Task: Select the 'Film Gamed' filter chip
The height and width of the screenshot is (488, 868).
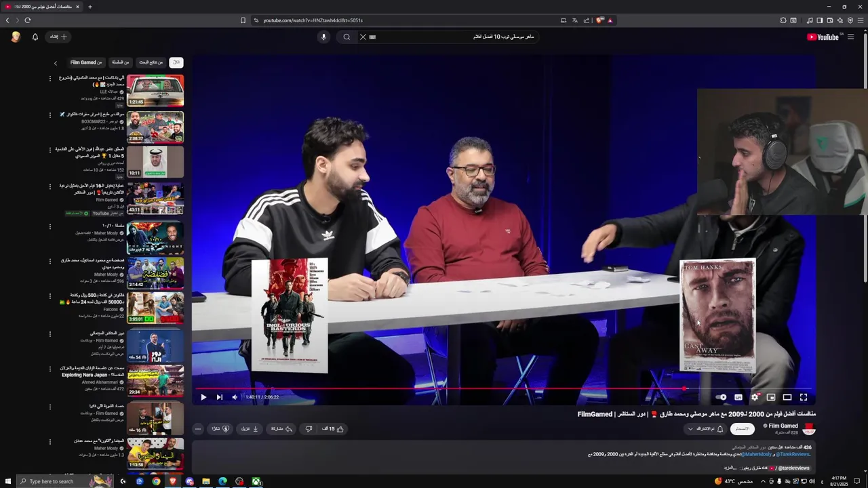Action: pyautogui.click(x=86, y=62)
